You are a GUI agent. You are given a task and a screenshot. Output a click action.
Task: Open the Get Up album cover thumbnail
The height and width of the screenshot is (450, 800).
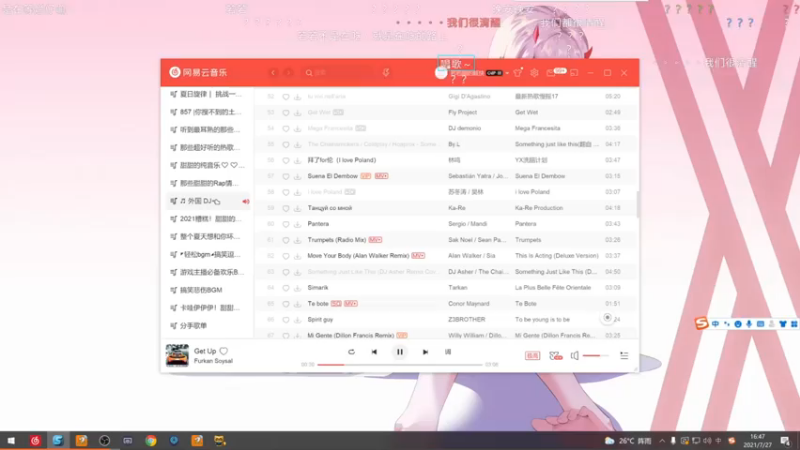pyautogui.click(x=177, y=355)
